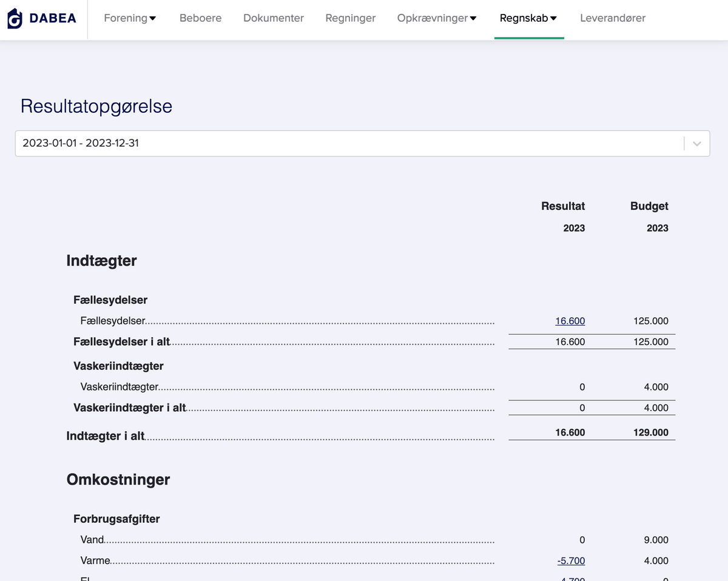Expand the Regnskab dropdown menu
The width and height of the screenshot is (728, 581).
click(x=554, y=18)
